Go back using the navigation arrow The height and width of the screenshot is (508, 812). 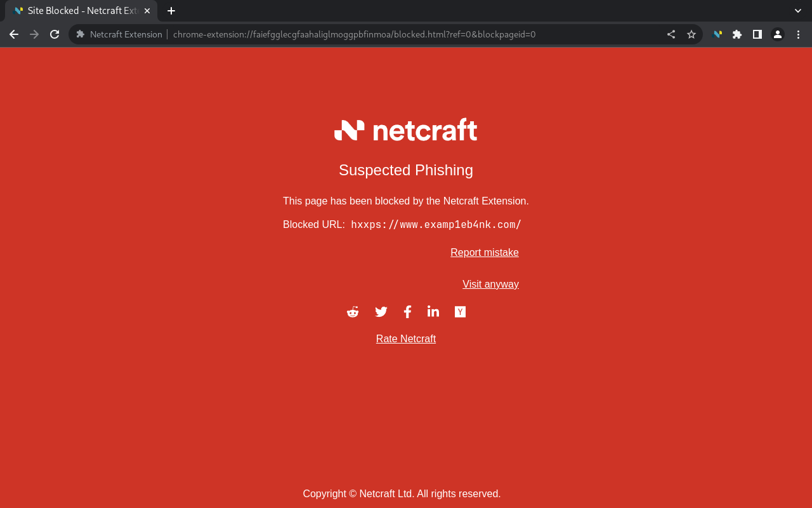13,34
